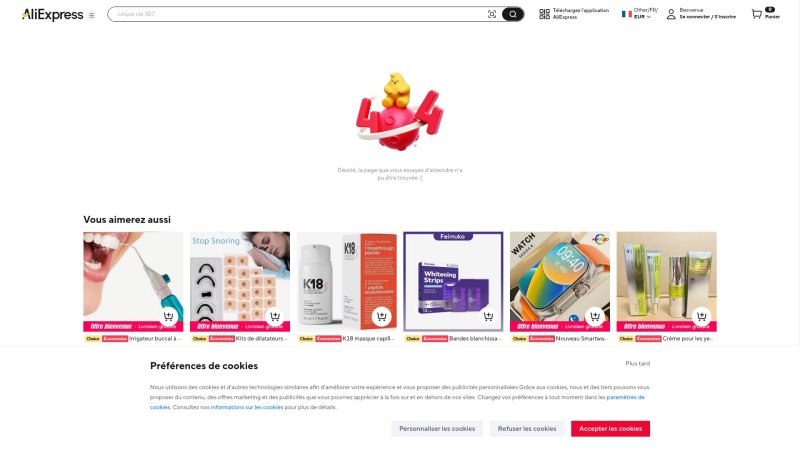
Task: Click the QR code app download icon
Action: [544, 14]
